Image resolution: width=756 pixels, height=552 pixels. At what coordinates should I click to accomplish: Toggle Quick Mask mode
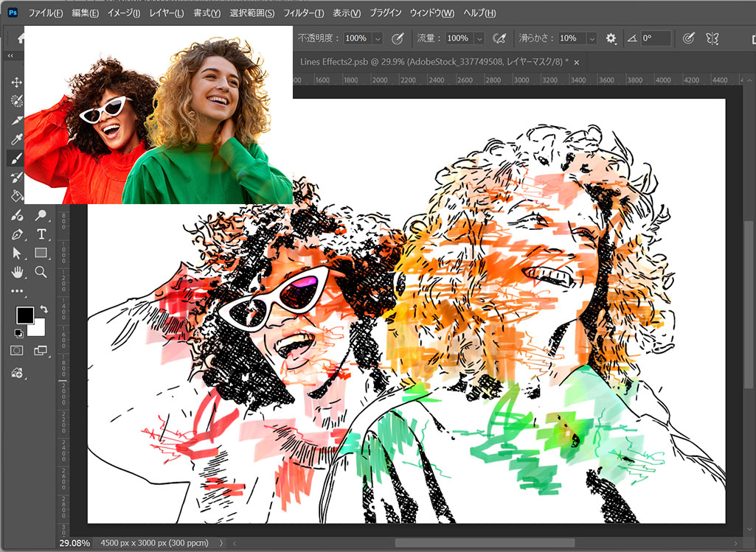[16, 350]
